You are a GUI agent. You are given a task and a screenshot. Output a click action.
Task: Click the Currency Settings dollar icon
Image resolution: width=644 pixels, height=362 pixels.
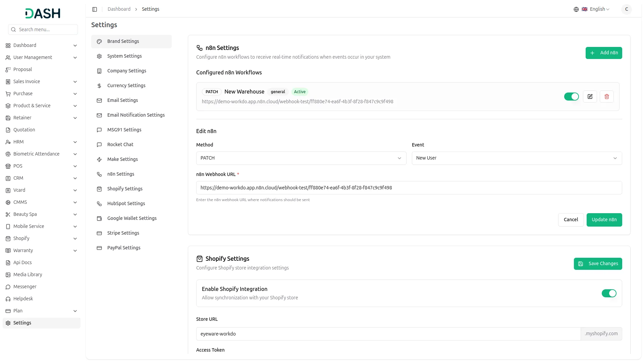click(99, 85)
